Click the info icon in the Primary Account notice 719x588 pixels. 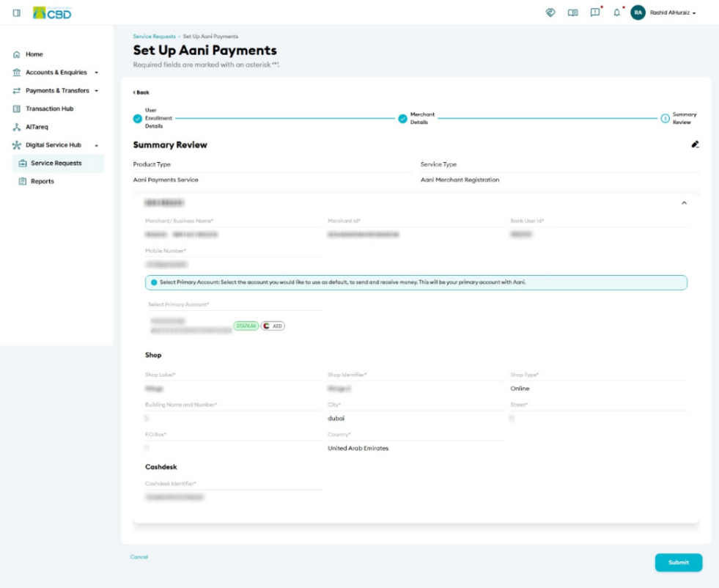point(154,282)
